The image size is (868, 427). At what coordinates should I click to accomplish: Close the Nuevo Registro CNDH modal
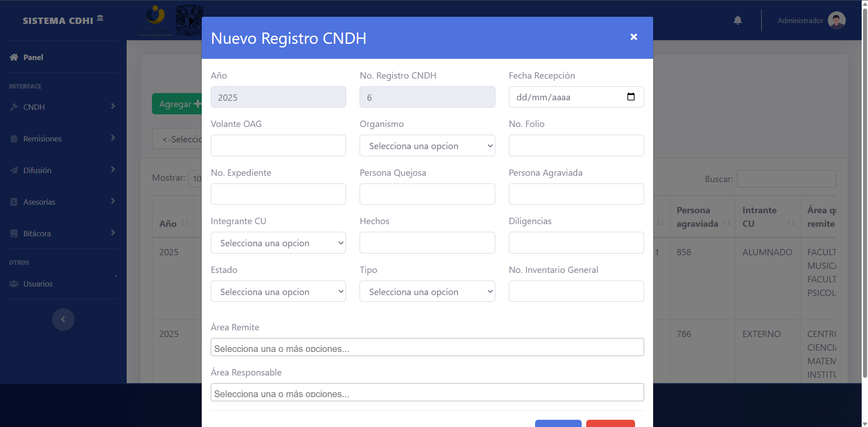click(x=634, y=37)
